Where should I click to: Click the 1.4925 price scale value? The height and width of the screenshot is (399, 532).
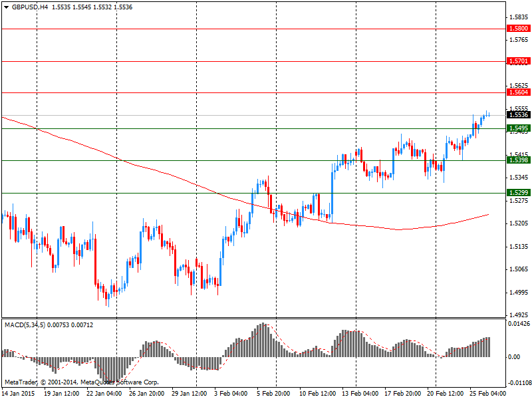click(x=519, y=315)
